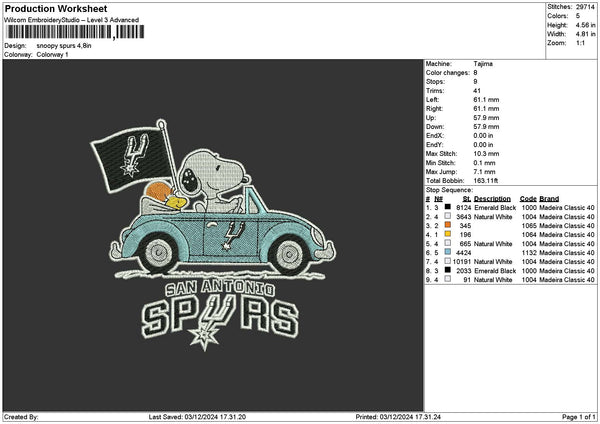Screen dimensions: 600x424
Task: Click the 'Brand' column header
Action: (x=549, y=199)
